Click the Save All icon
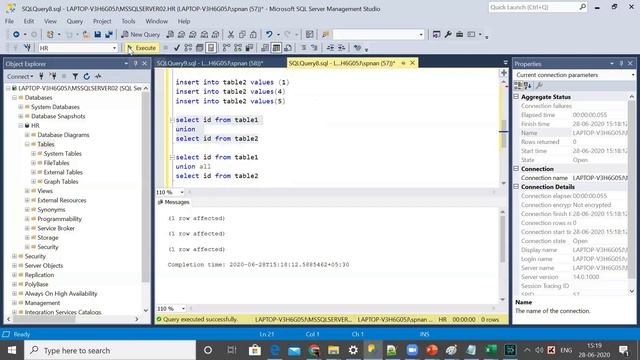Screen dimensions: 640x360 point(109,35)
